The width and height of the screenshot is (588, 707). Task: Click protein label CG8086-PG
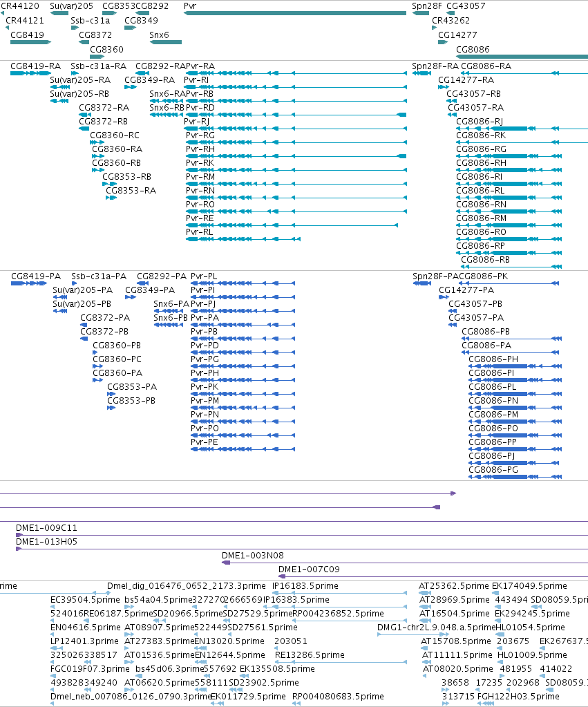493,470
